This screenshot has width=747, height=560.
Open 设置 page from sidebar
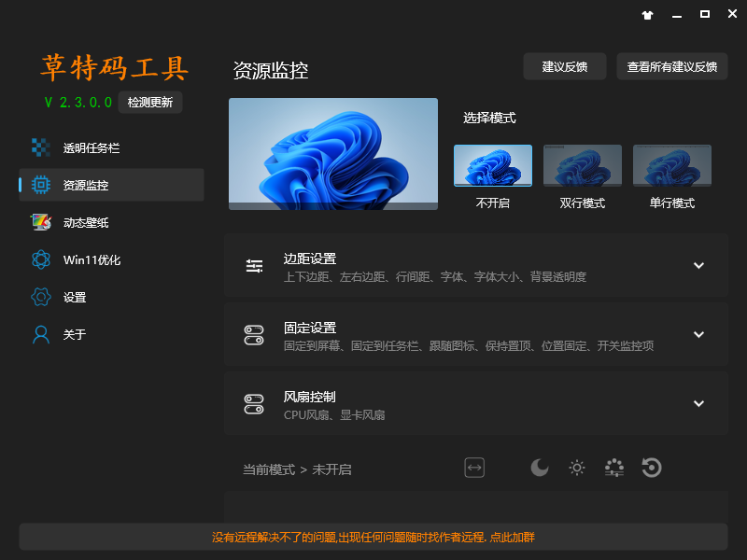(x=111, y=297)
